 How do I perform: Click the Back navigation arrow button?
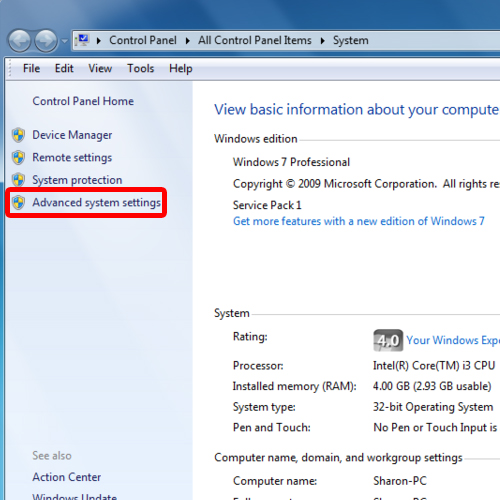[20, 41]
